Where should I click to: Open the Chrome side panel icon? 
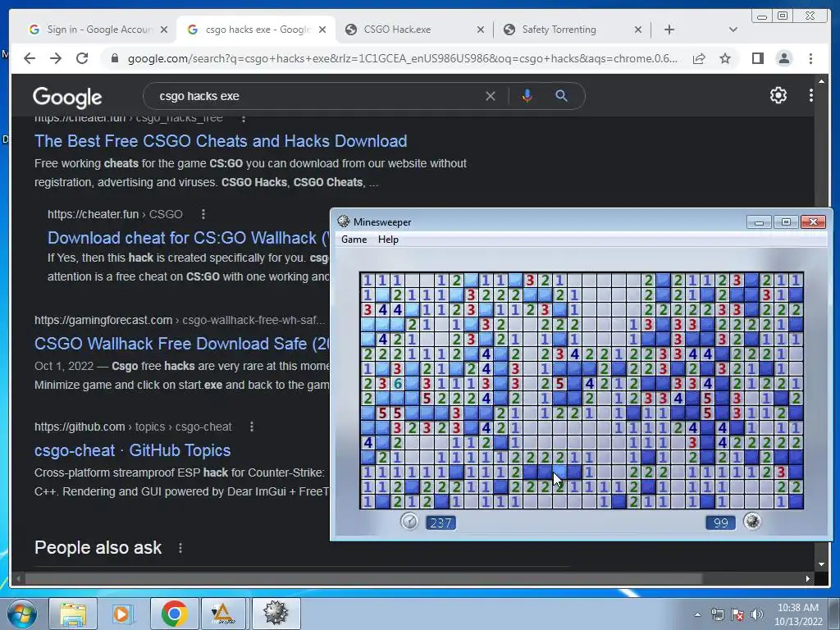click(757, 58)
